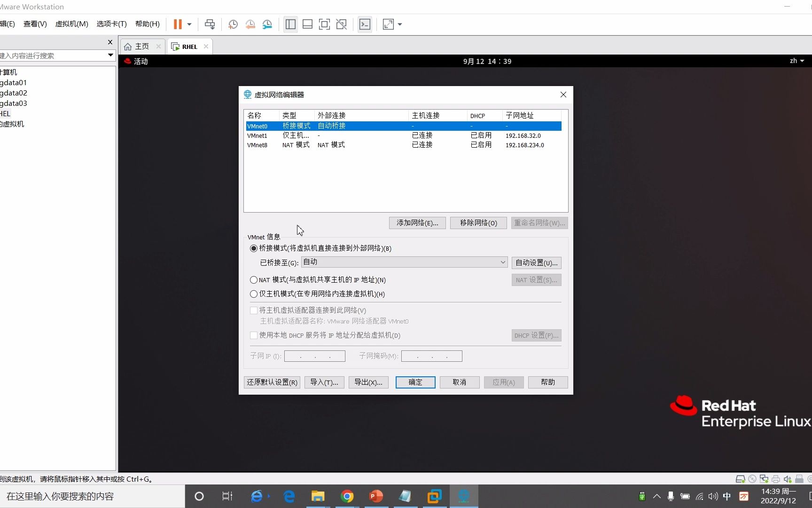Show hidden system tray icons

pos(657,496)
